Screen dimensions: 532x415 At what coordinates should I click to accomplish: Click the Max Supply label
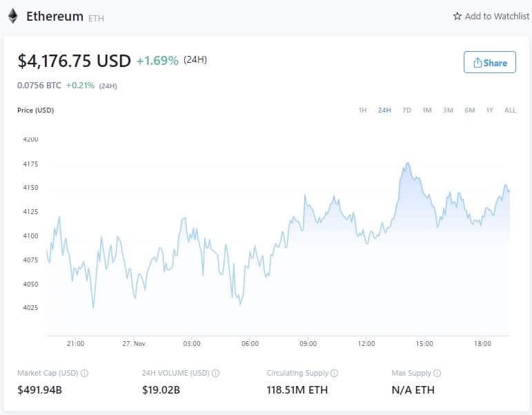point(411,373)
